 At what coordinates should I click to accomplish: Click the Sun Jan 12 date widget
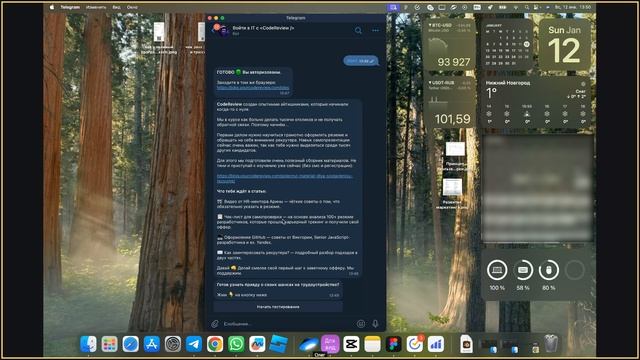click(564, 45)
